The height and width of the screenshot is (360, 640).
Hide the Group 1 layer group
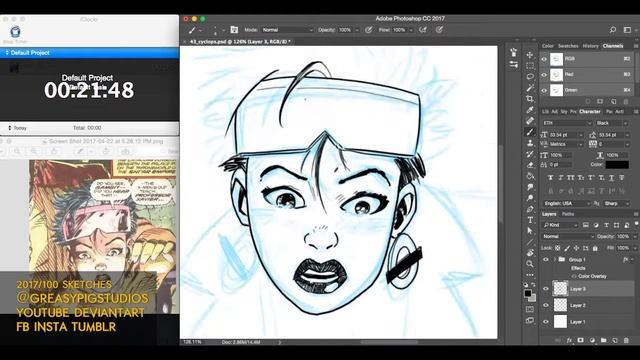[546, 260]
